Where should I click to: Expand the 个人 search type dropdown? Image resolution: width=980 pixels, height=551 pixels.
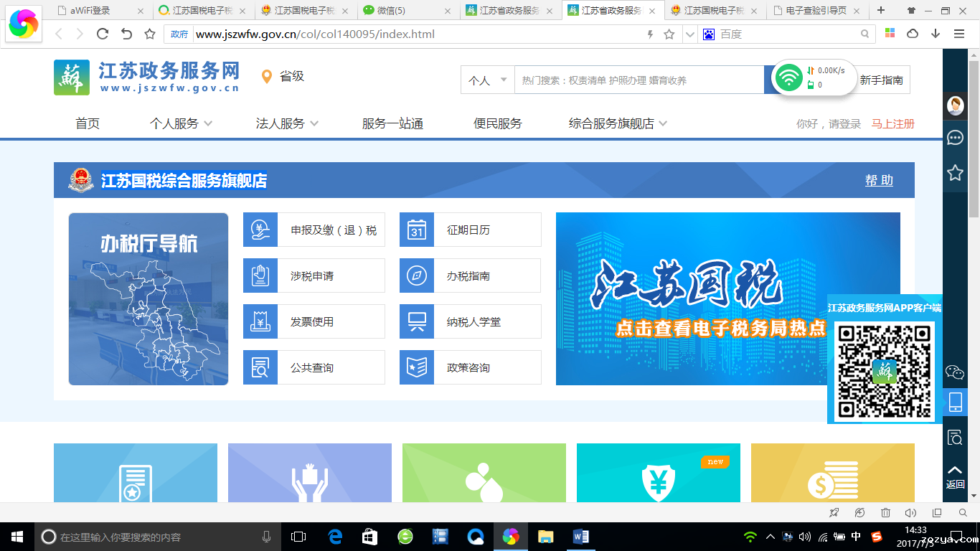(488, 80)
